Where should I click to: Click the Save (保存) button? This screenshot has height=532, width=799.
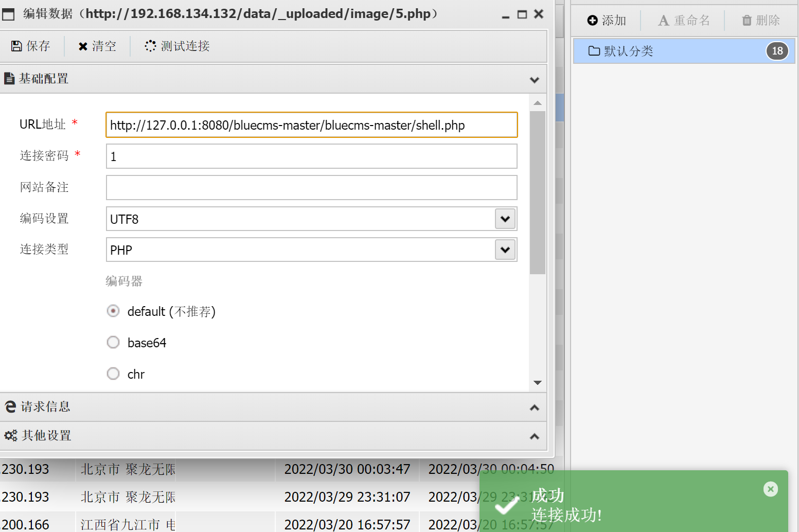31,46
